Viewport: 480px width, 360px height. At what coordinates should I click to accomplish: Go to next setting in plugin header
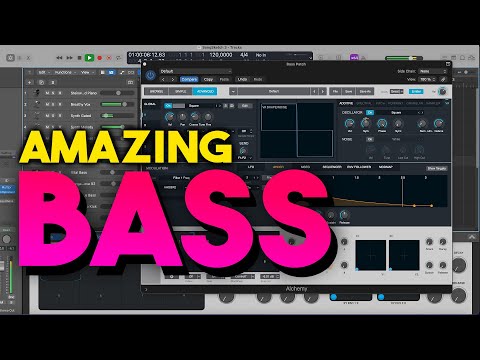click(173, 79)
